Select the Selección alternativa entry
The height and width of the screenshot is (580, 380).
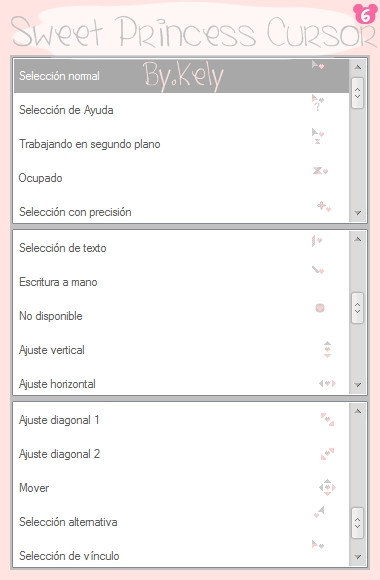pyautogui.click(x=181, y=522)
